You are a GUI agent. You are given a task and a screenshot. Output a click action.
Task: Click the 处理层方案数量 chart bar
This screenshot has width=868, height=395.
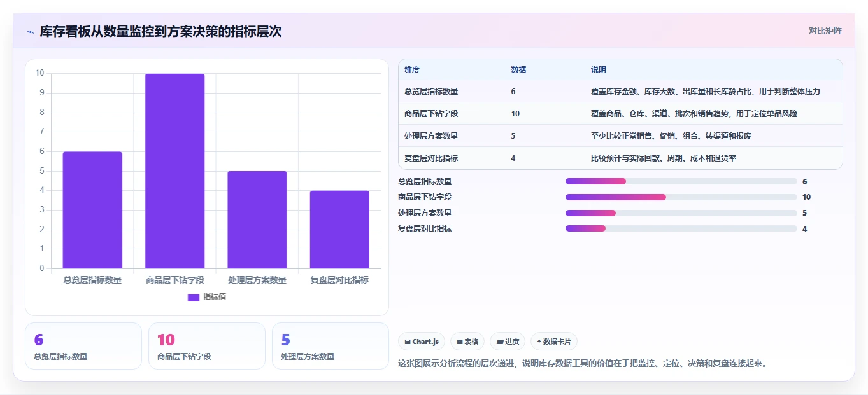pyautogui.click(x=257, y=220)
